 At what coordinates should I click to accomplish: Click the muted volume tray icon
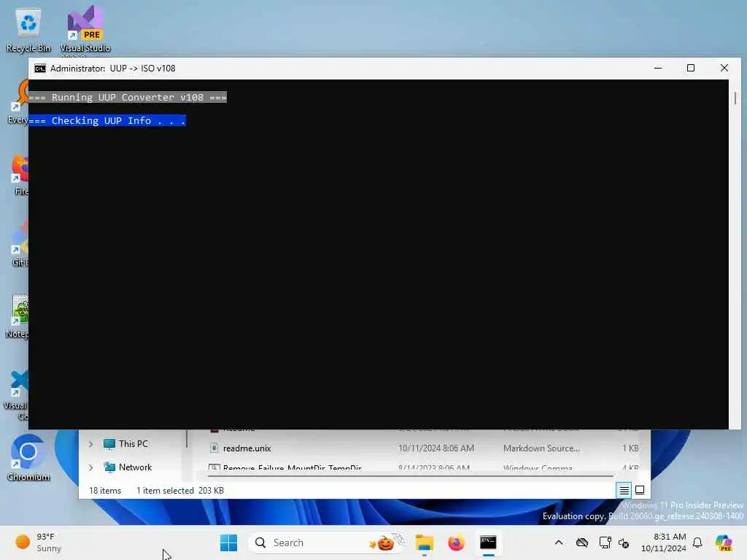pyautogui.click(x=624, y=542)
